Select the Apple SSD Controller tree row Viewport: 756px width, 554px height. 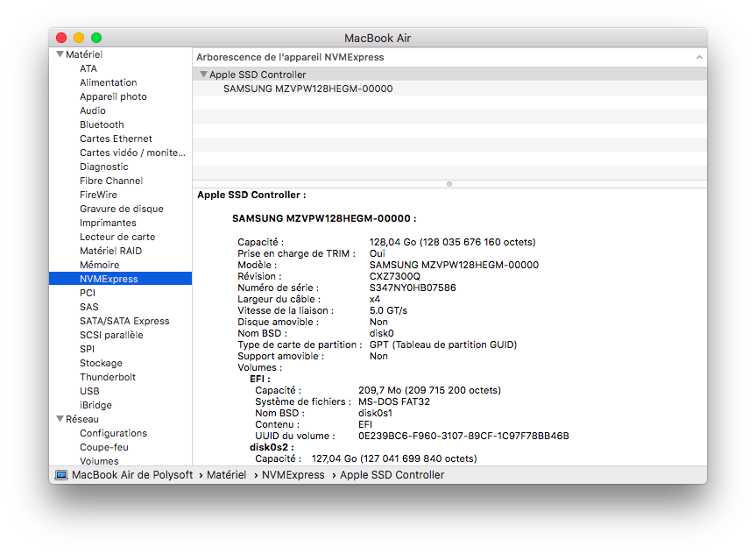(449, 75)
